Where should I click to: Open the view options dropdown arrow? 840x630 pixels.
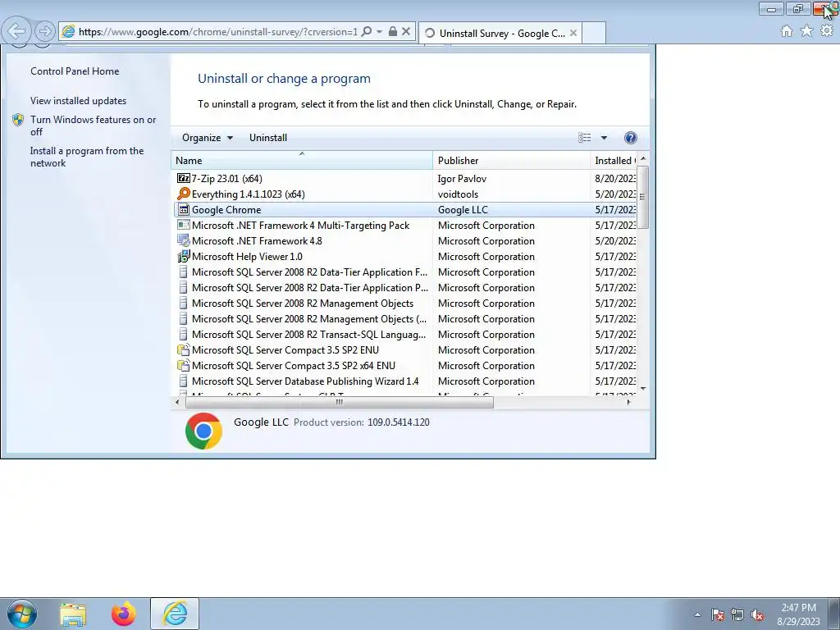pos(604,138)
